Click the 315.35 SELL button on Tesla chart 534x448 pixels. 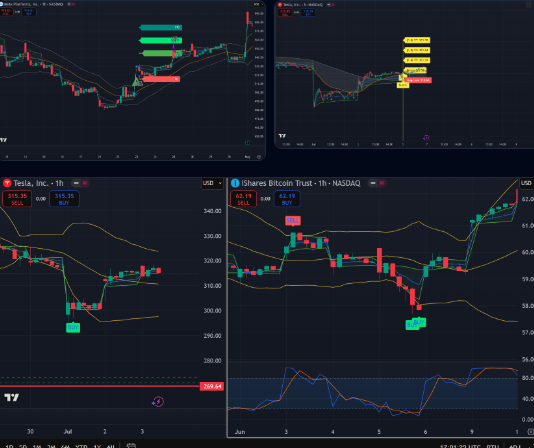tap(17, 199)
